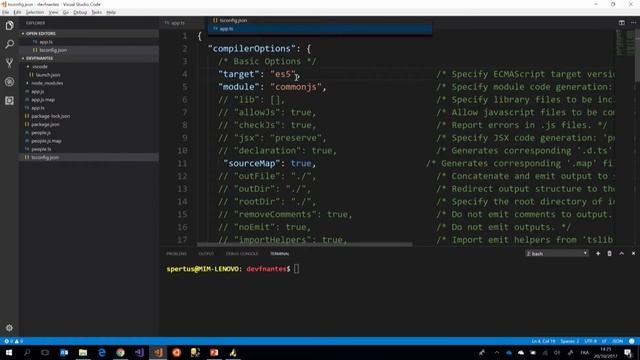Open app.js.map in the explorer tree
Image resolution: width=640 pixels, height=360 pixels.
(x=43, y=100)
